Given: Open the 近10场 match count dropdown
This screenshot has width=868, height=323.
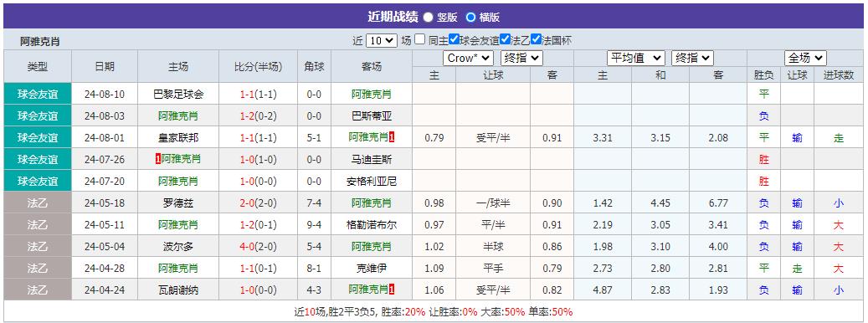Looking at the screenshot, I should pyautogui.click(x=381, y=40).
